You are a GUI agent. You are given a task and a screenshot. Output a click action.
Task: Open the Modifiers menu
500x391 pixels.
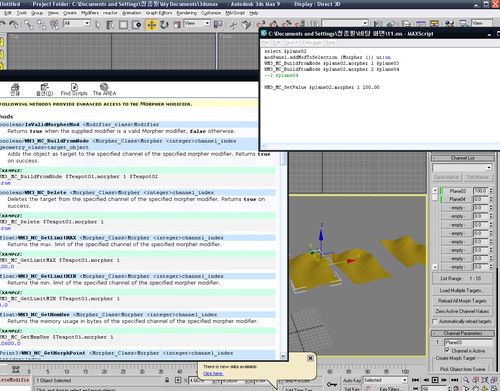(x=90, y=13)
